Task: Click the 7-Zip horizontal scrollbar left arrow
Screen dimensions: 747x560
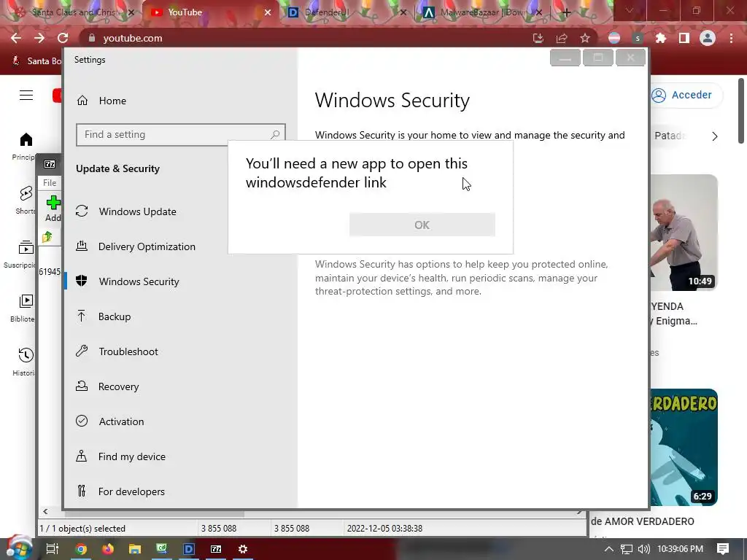Action: 45,512
